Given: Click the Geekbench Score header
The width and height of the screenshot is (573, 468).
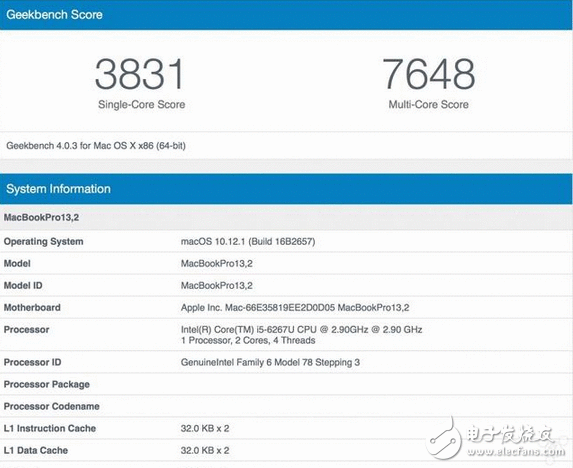Looking at the screenshot, I should coord(286,15).
